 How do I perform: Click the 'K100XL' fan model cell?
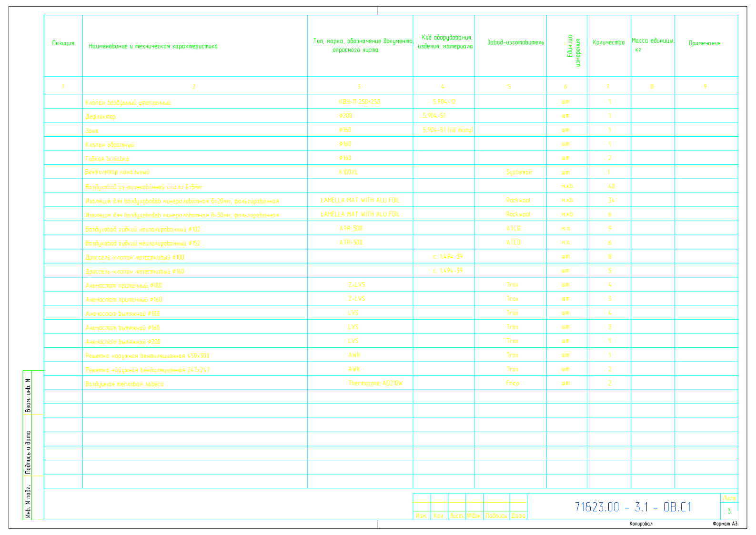point(348,172)
